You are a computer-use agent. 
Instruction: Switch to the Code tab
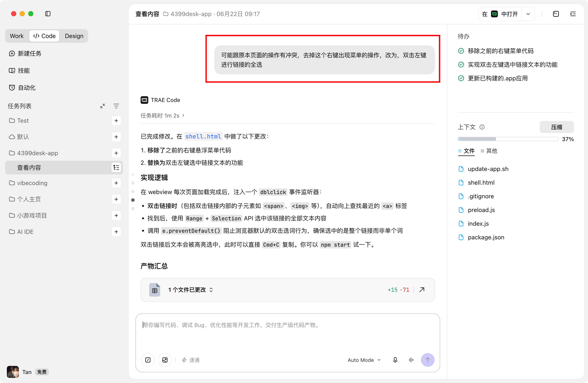pyautogui.click(x=44, y=36)
